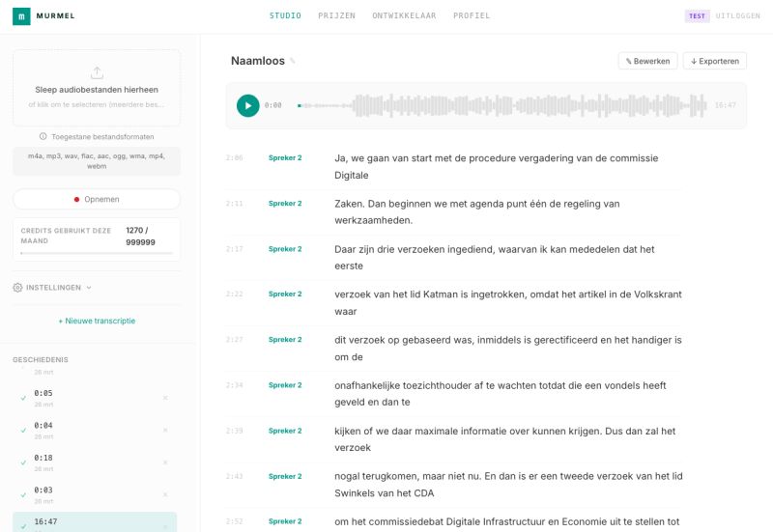Image resolution: width=773 pixels, height=532 pixels.
Task: Delete the 0:05 history entry
Action: (165, 398)
